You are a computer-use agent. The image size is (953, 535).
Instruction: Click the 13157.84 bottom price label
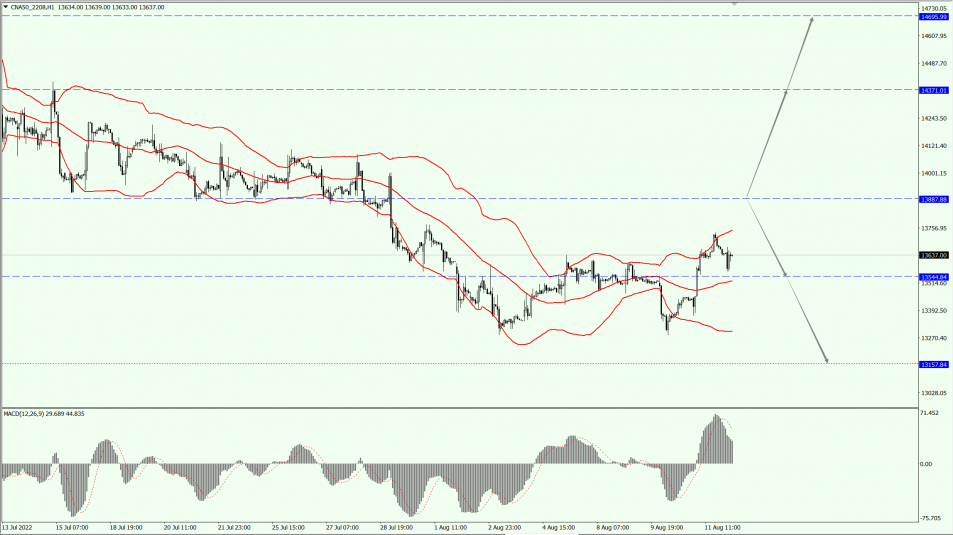tap(934, 364)
